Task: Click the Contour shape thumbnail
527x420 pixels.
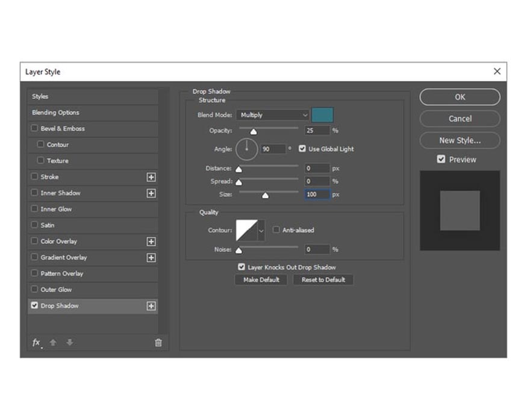Action: pos(247,230)
